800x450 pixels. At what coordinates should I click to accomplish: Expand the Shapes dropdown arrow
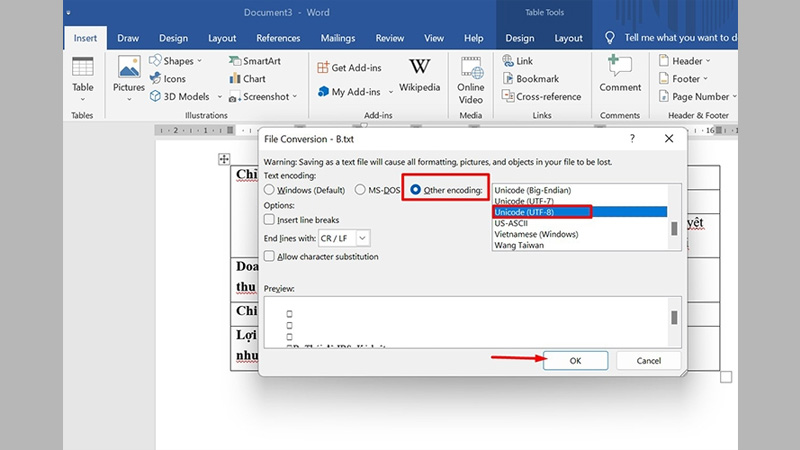[x=199, y=61]
